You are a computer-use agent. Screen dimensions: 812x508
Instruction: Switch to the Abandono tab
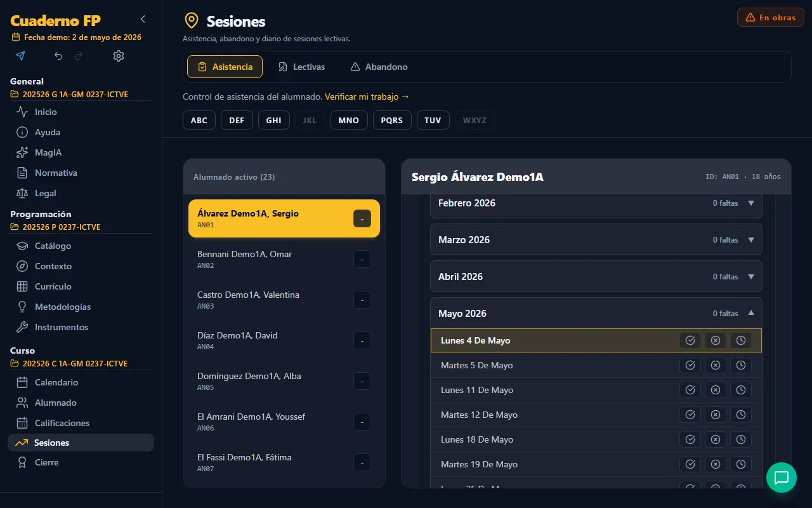click(379, 67)
